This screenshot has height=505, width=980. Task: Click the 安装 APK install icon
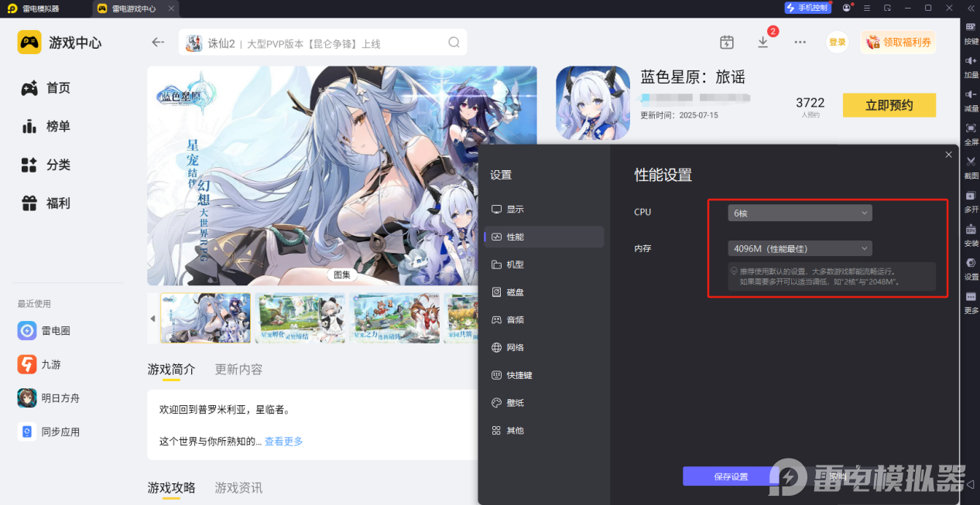click(x=971, y=234)
